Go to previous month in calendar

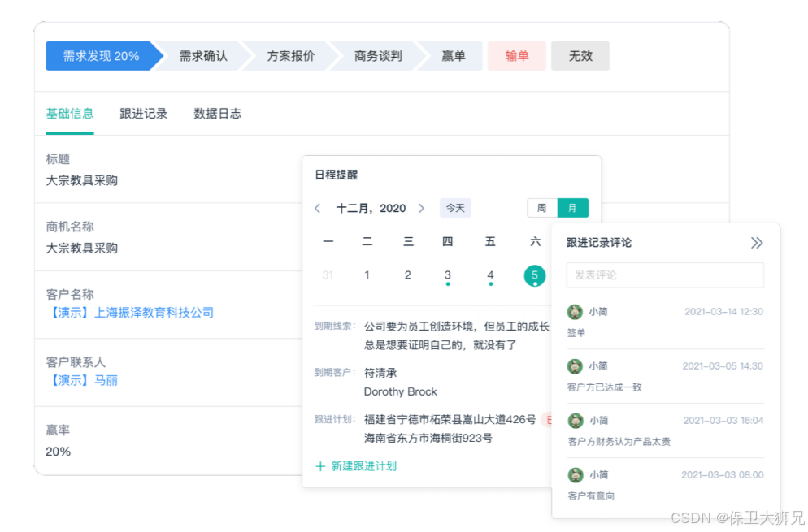[317, 208]
